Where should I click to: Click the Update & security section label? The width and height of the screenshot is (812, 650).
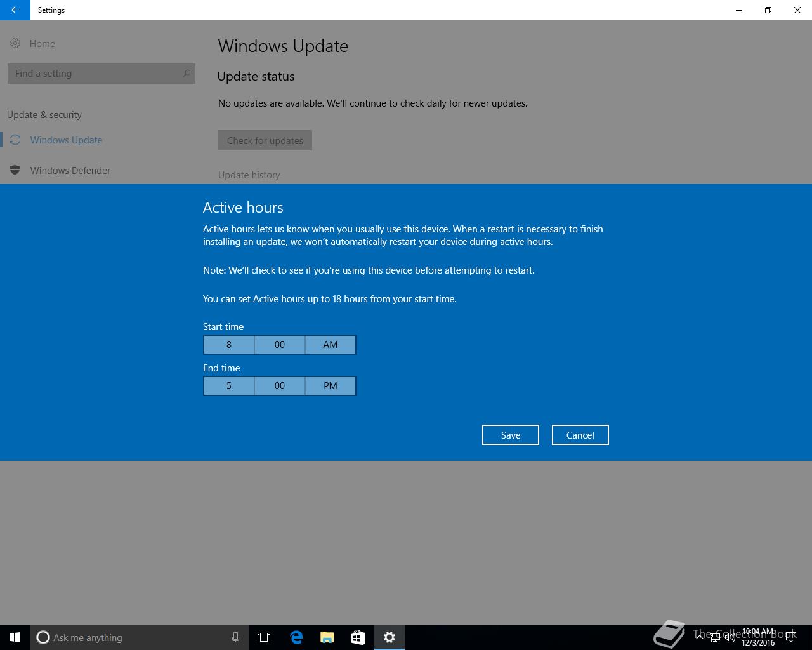pos(44,115)
